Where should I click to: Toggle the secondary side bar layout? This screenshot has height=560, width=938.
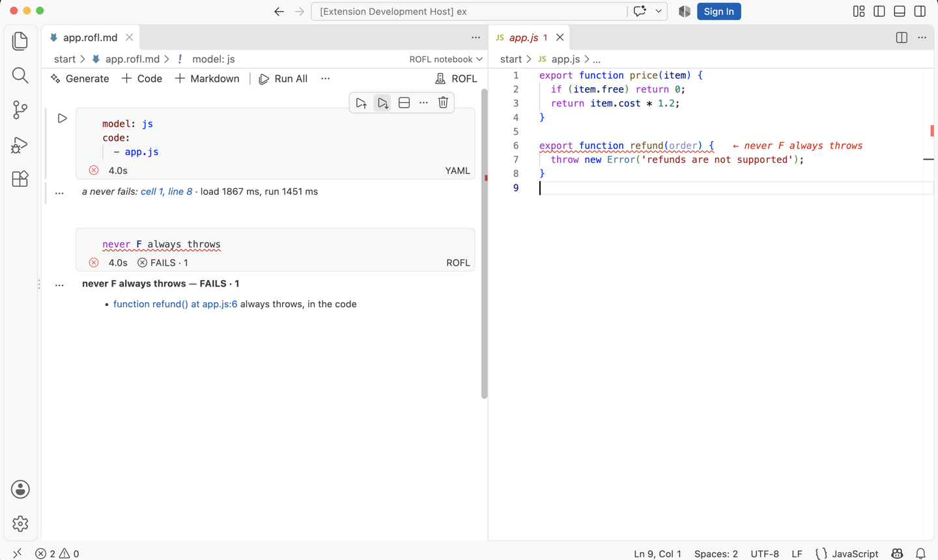point(920,11)
